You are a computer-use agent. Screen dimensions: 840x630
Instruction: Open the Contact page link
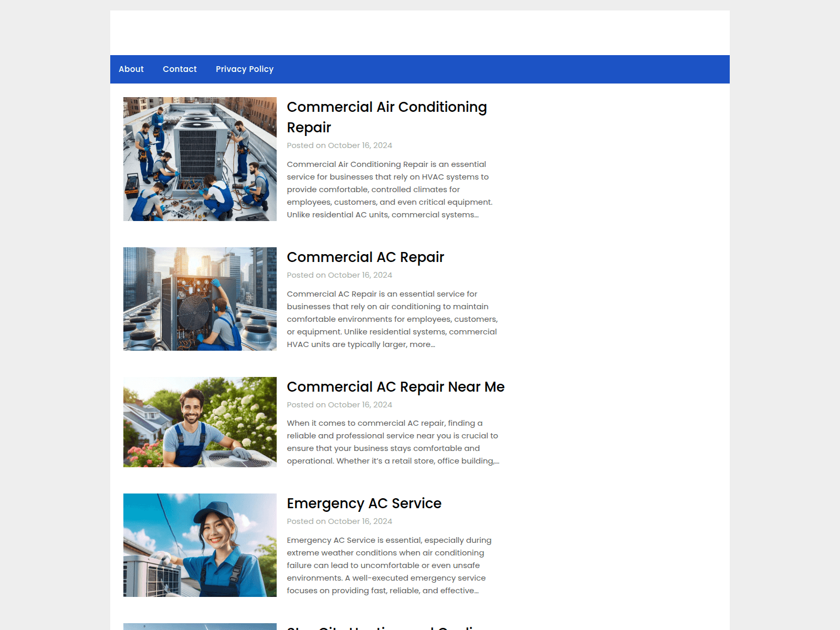pos(180,69)
